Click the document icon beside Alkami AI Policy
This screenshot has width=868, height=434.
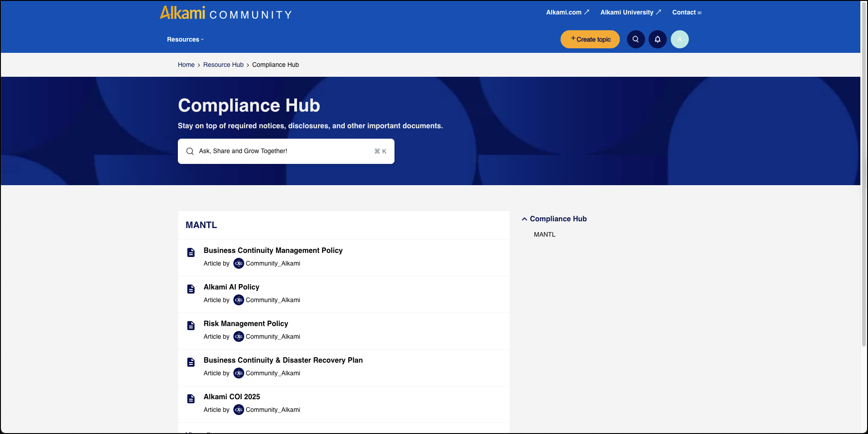pyautogui.click(x=190, y=289)
